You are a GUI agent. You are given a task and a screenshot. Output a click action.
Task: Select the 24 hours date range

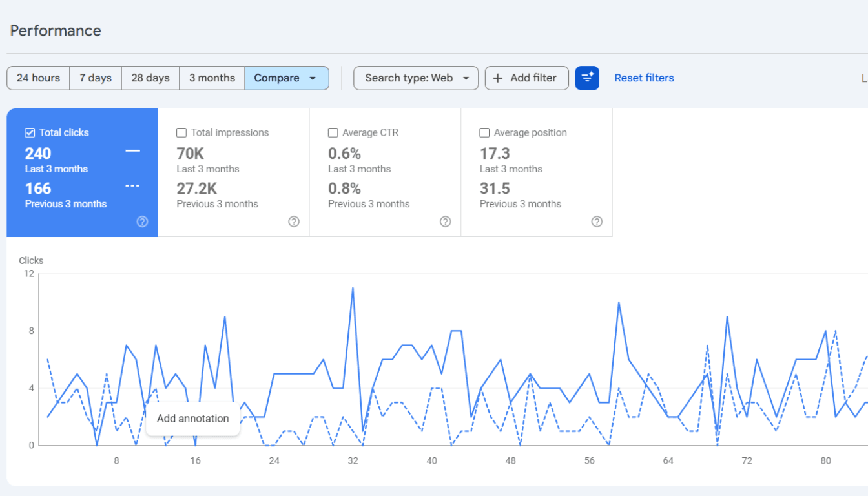(x=38, y=78)
